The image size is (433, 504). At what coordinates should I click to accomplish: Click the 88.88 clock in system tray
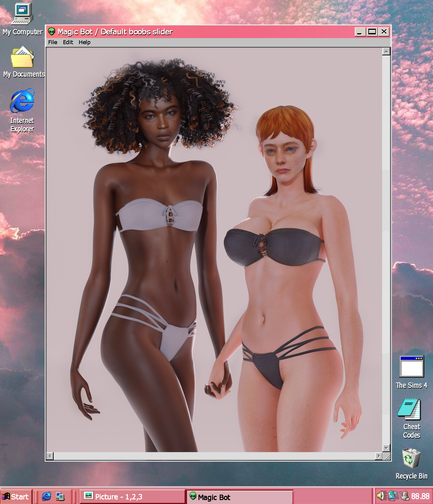[420, 496]
